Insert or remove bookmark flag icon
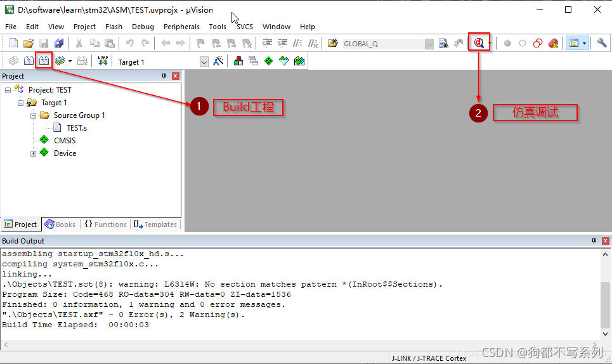The image size is (612, 364). (x=200, y=43)
